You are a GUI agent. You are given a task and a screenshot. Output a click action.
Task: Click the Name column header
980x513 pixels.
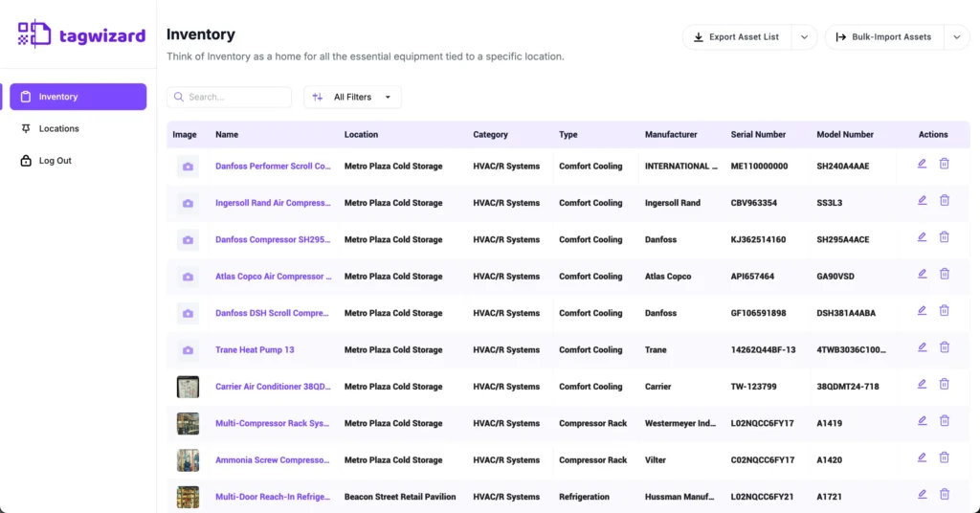pyautogui.click(x=227, y=134)
